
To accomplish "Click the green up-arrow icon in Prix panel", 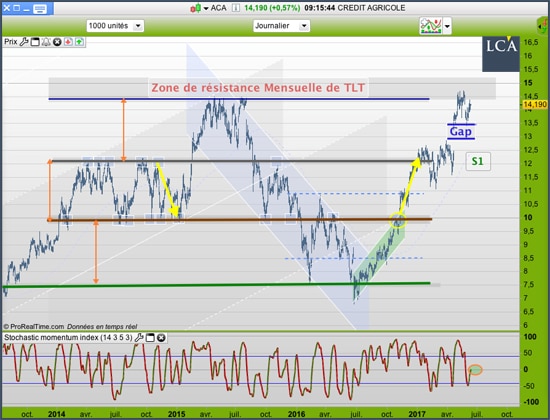I will tap(80, 42).
